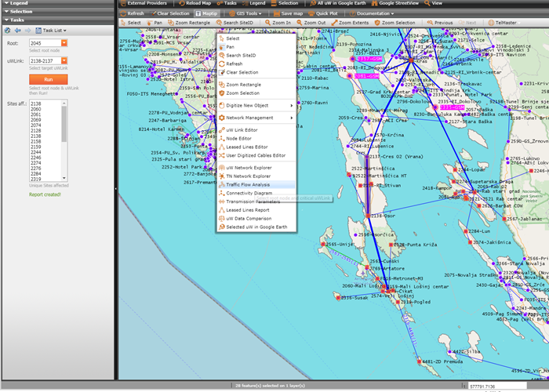Click the back arrow in Tasks pane
This screenshot has height=392, width=549.
(x=17, y=31)
